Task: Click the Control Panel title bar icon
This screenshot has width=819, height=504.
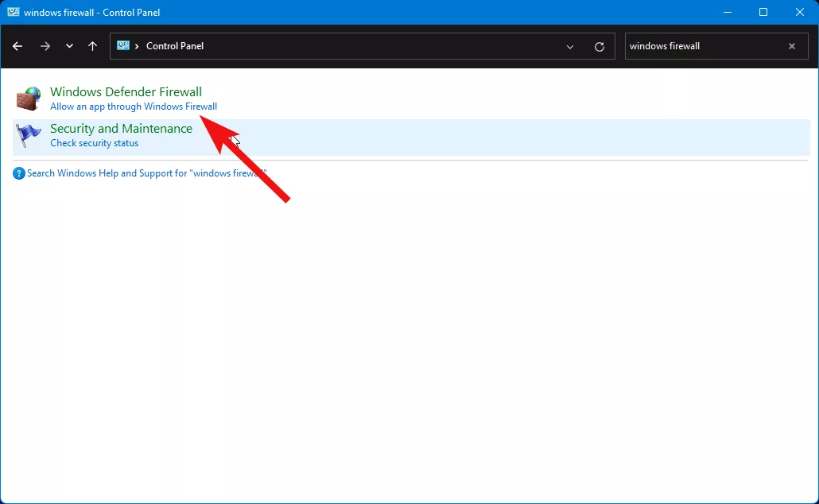Action: click(13, 12)
